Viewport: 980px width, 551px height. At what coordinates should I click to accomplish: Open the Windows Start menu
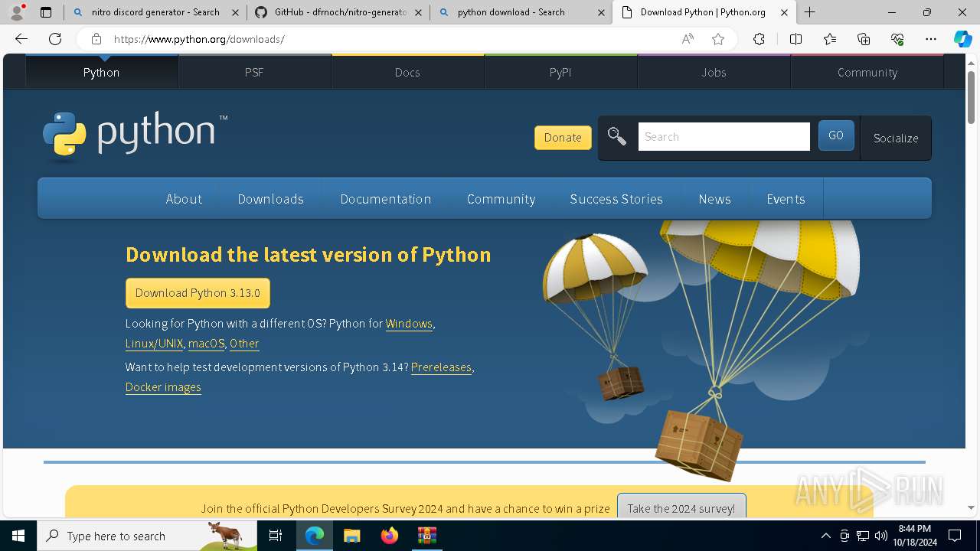tap(18, 536)
